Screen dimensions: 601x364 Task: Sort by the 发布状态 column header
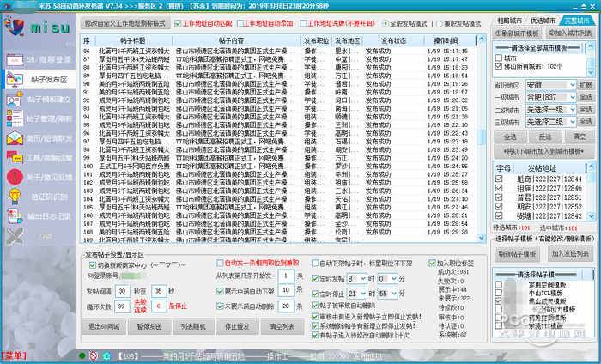(x=393, y=40)
